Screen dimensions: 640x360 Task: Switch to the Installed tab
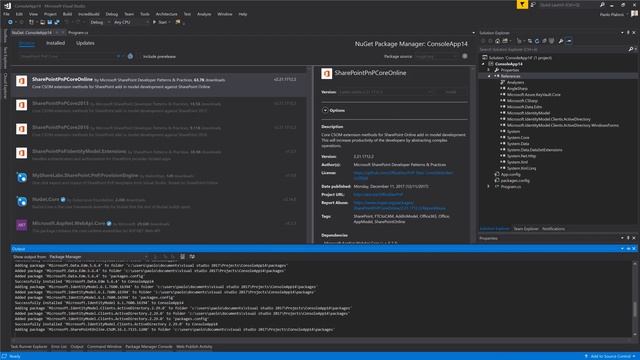[56, 43]
